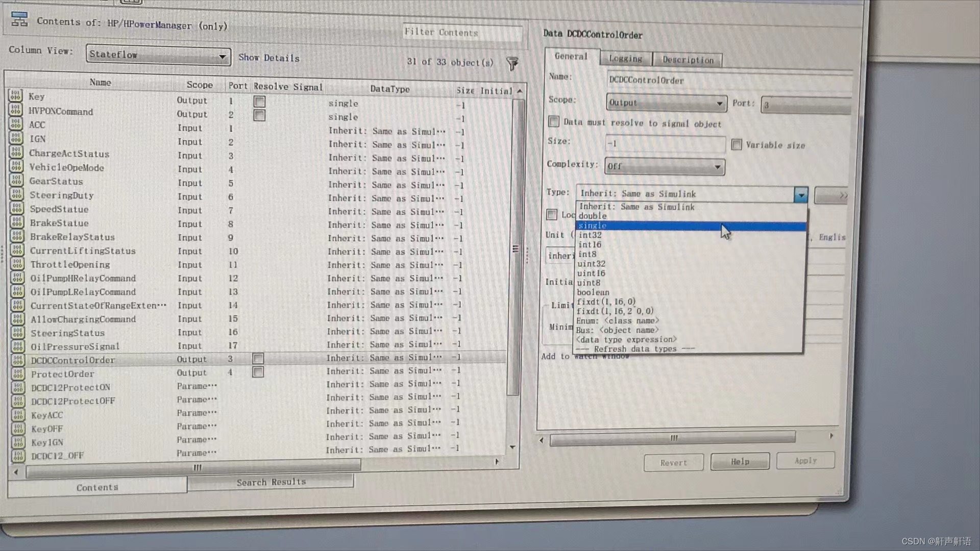The height and width of the screenshot is (551, 980).
Task: Open the Column View Stateflow dropdown
Action: (158, 55)
